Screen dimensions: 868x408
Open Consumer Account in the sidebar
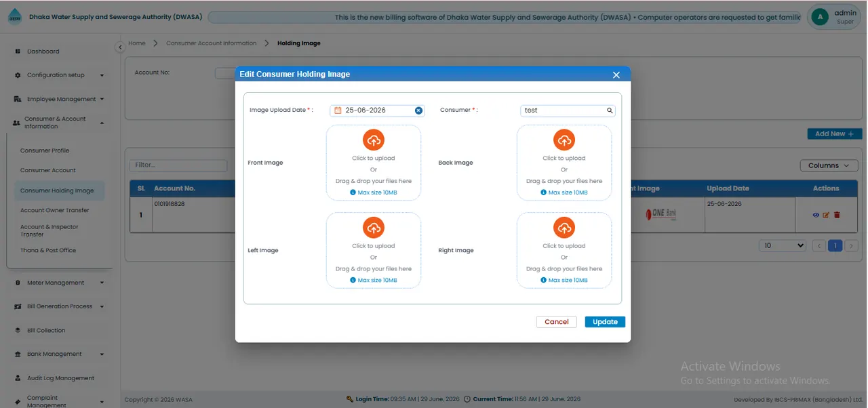tap(48, 170)
